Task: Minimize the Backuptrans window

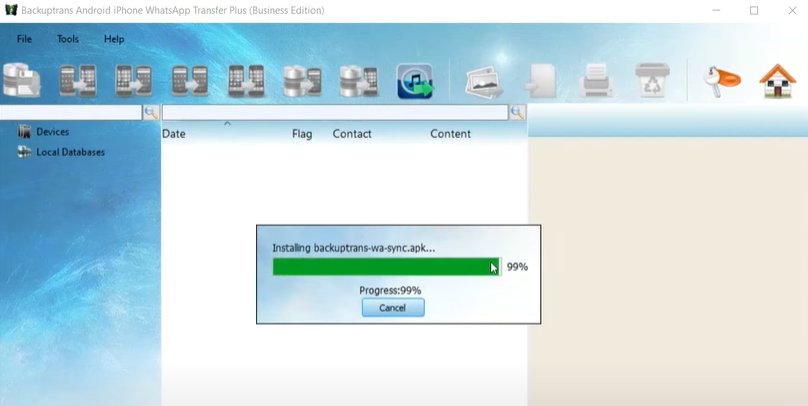Action: (716, 10)
